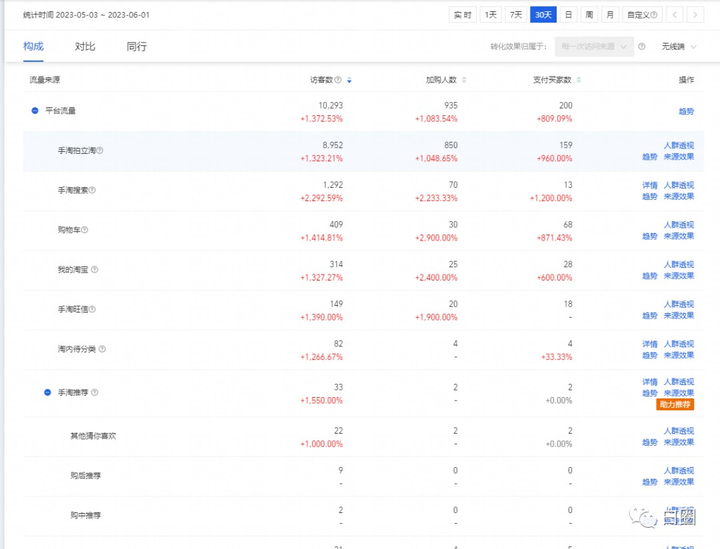This screenshot has height=549, width=720.
Task: Click the help icon beside 手淘拍立淘
Action: pyautogui.click(x=100, y=151)
